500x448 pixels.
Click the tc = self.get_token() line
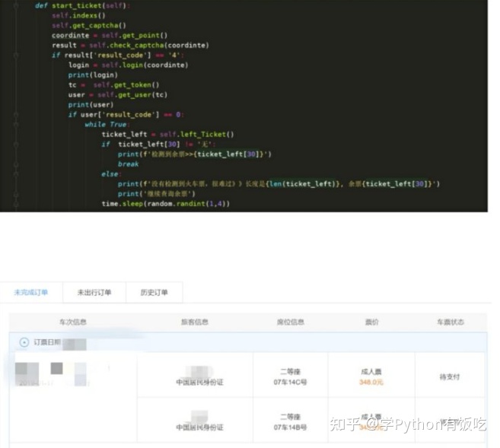113,84
